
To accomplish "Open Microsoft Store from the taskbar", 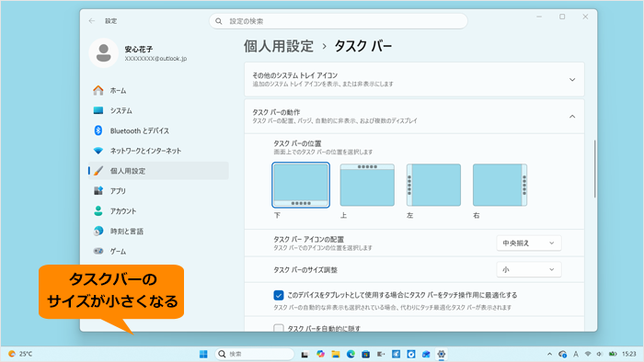I will (x=365, y=355).
